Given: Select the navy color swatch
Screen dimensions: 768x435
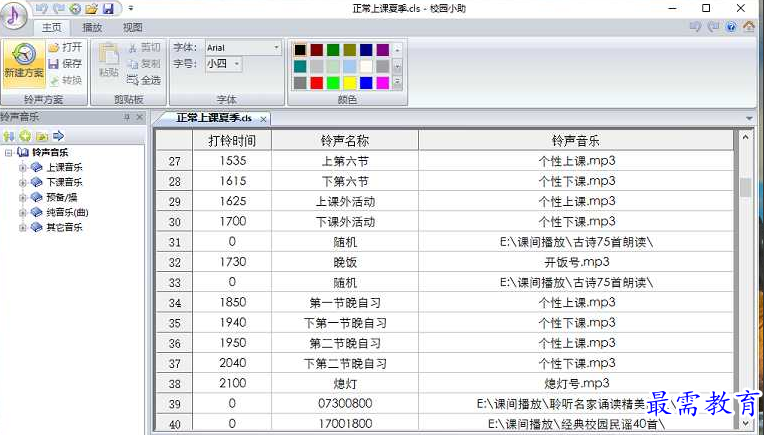Looking at the screenshot, I should coord(366,49).
